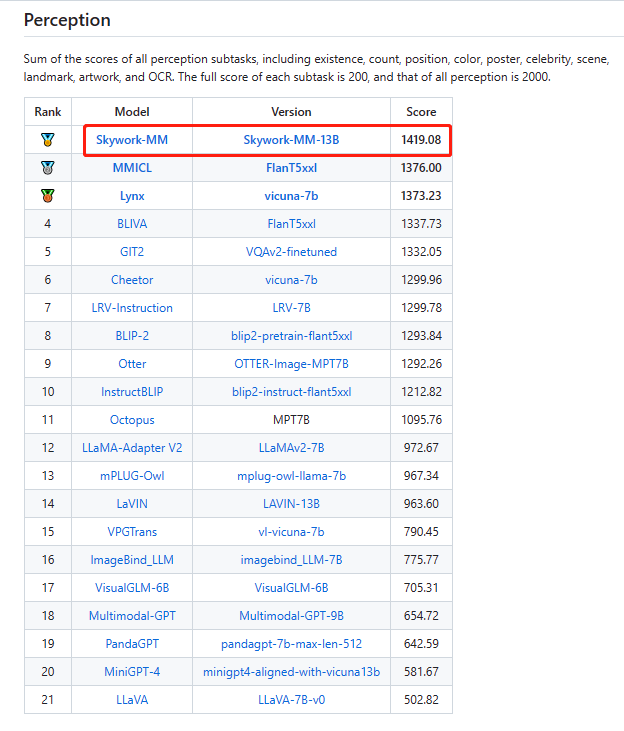The width and height of the screenshot is (624, 731).
Task: Open the Multimodal-GPT-9B version link
Action: tap(291, 615)
